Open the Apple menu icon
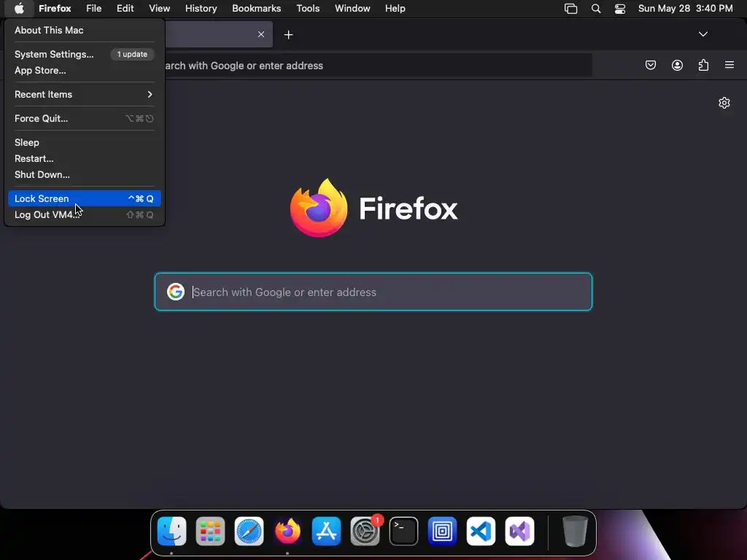Viewport: 747px width, 560px height. pos(19,8)
